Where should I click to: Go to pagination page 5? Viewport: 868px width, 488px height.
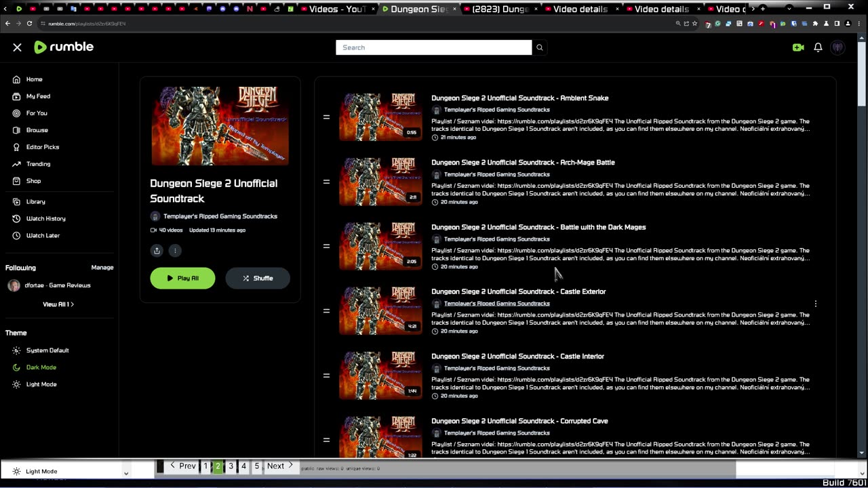click(x=256, y=466)
